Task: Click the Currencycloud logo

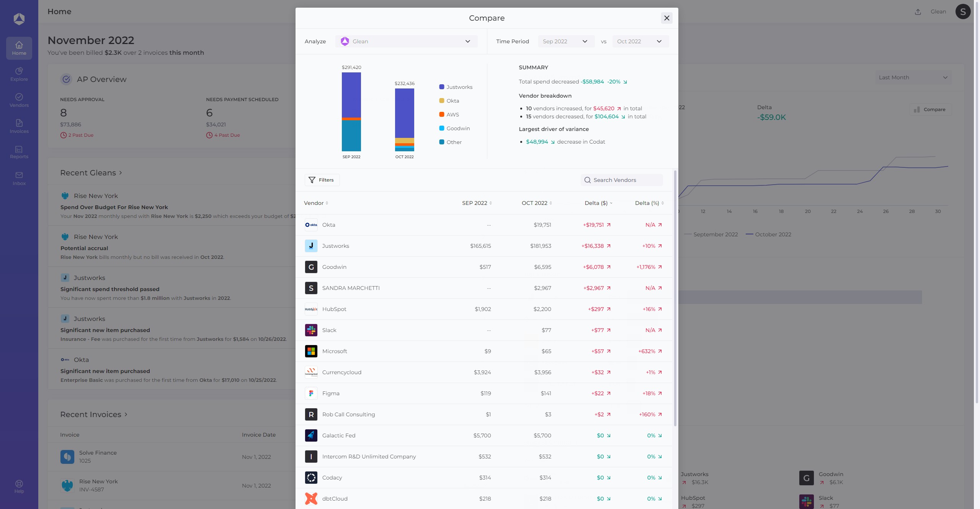Action: 311,372
